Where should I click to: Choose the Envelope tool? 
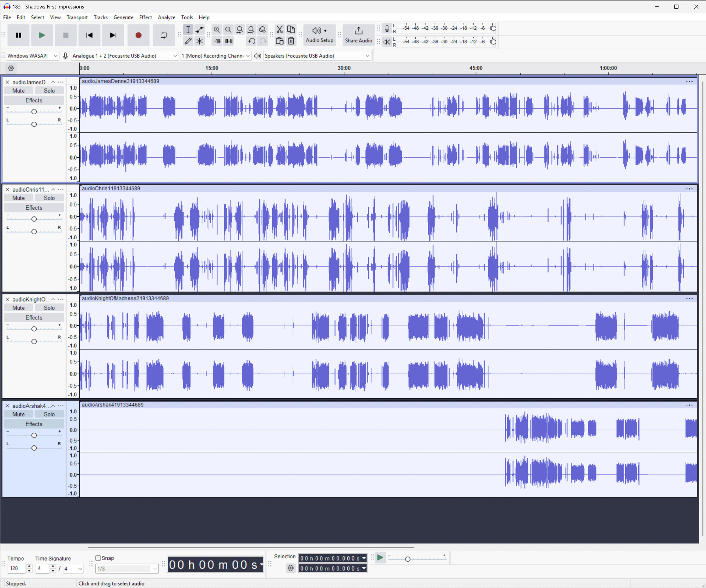200,30
